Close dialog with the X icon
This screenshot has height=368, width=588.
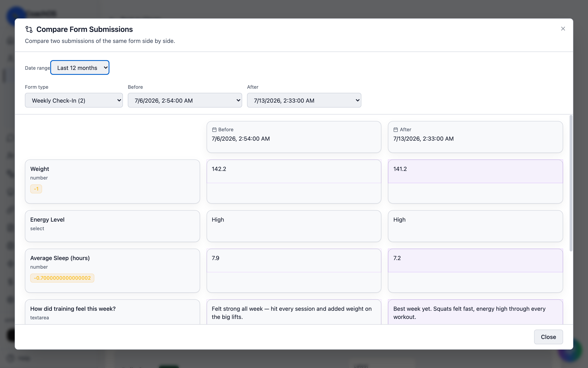[x=563, y=29]
